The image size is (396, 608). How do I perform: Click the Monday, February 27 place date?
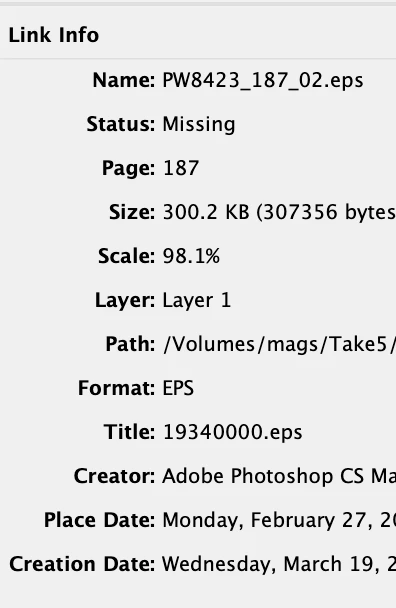[279, 520]
